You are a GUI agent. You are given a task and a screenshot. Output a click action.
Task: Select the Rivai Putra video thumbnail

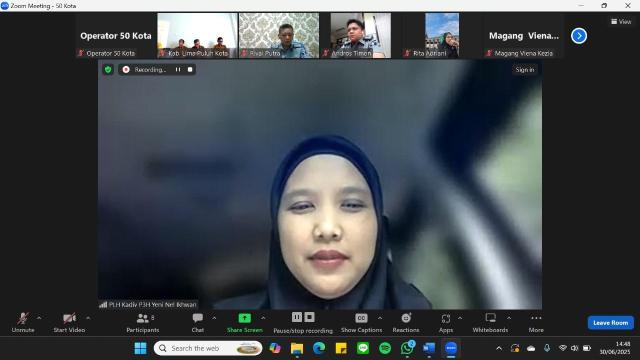point(279,36)
